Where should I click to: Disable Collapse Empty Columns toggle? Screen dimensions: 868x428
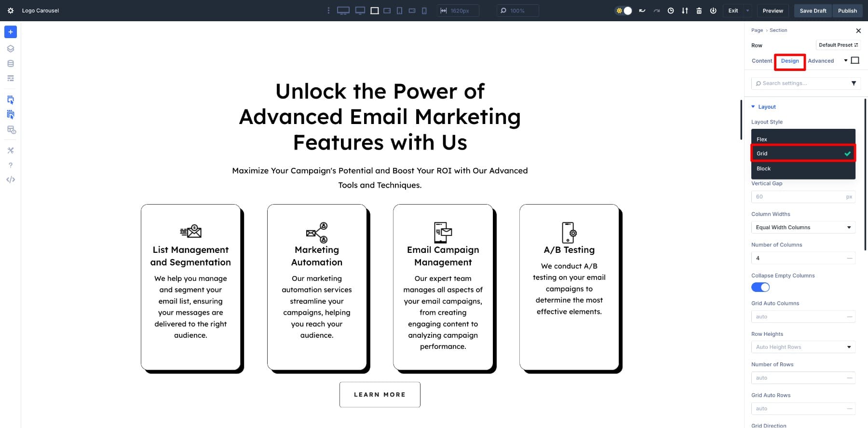click(x=760, y=288)
